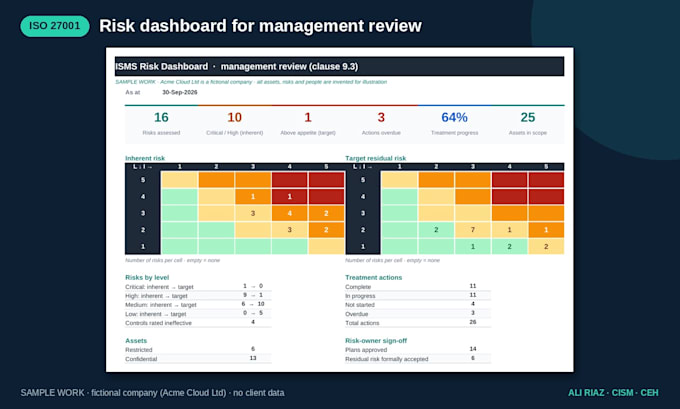
Task: Select the 'Restricted' assets row
Action: click(198, 350)
